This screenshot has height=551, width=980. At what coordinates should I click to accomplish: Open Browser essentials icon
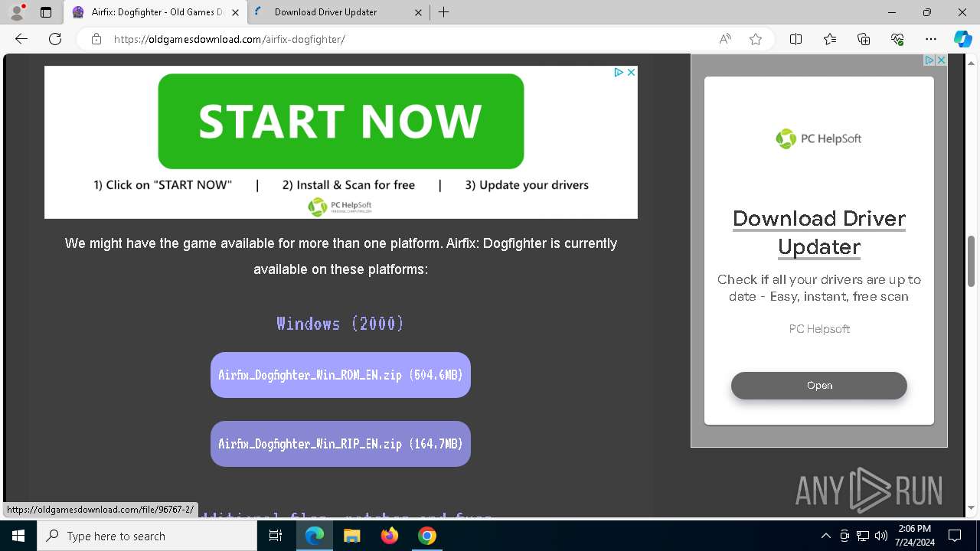[897, 39]
